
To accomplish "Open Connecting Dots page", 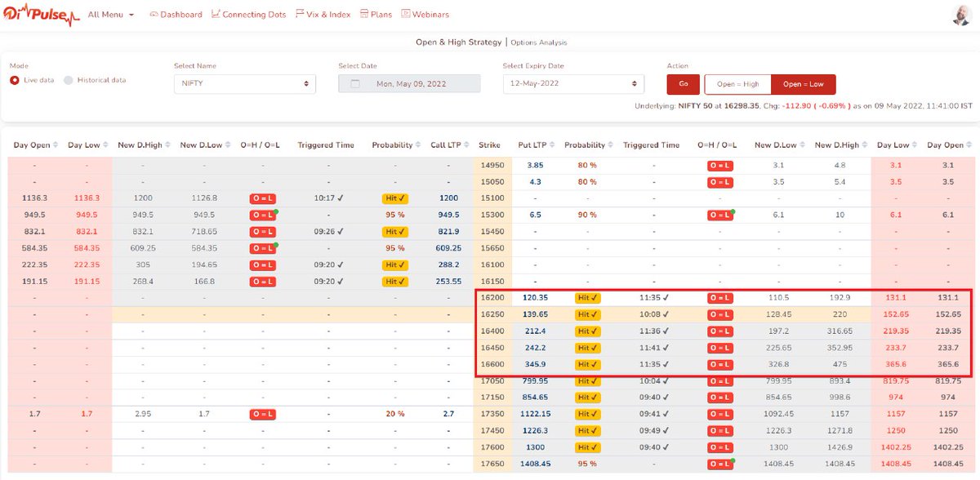I will [x=249, y=15].
